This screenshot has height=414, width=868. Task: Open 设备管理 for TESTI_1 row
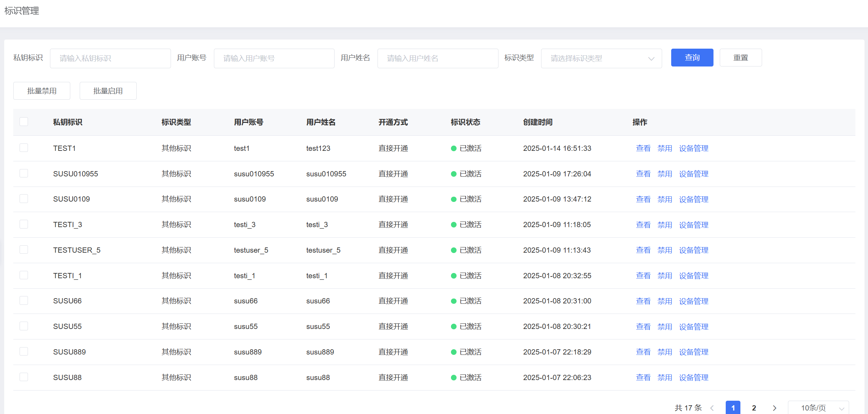[x=694, y=276]
